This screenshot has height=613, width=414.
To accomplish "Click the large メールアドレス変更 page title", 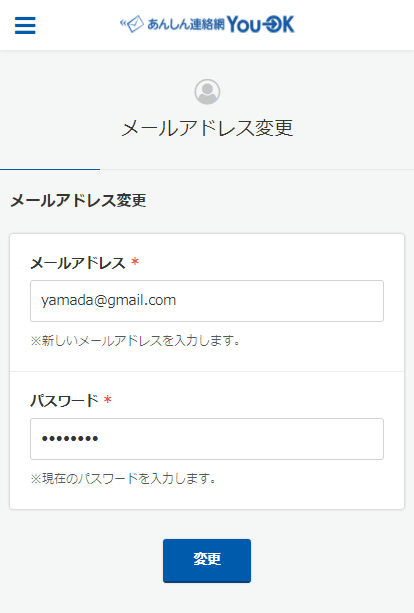I will point(207,128).
